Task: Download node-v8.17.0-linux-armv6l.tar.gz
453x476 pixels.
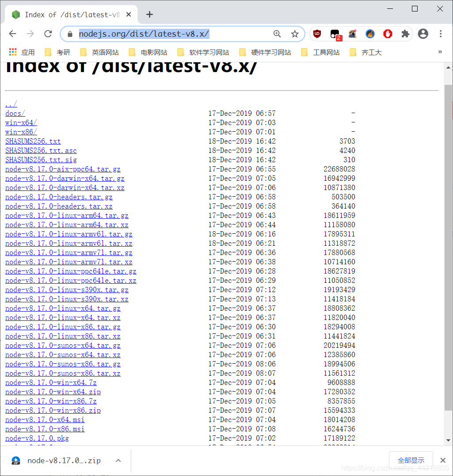Action: point(69,234)
